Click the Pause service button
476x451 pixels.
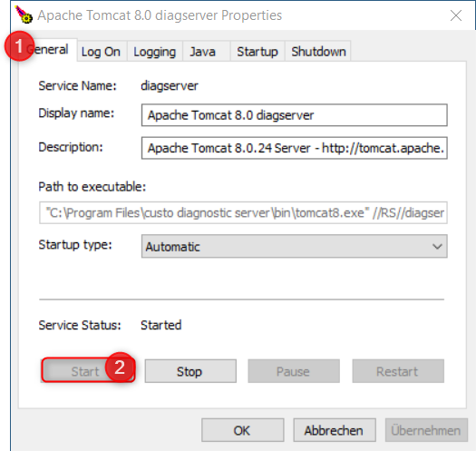click(294, 371)
